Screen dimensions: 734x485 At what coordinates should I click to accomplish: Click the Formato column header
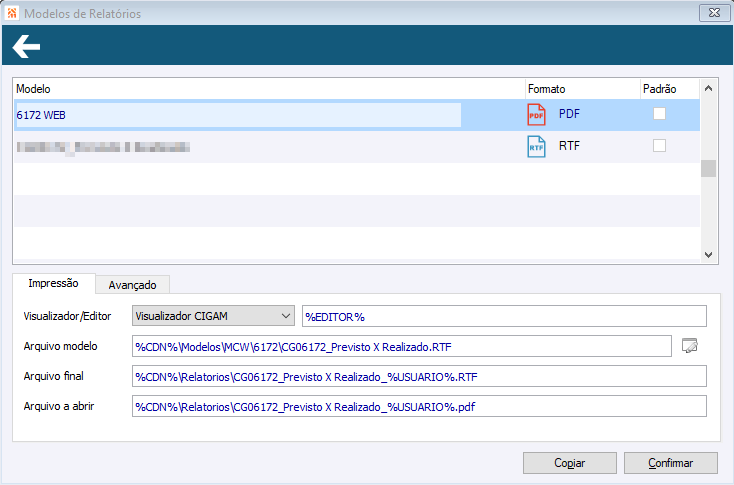pyautogui.click(x=583, y=88)
